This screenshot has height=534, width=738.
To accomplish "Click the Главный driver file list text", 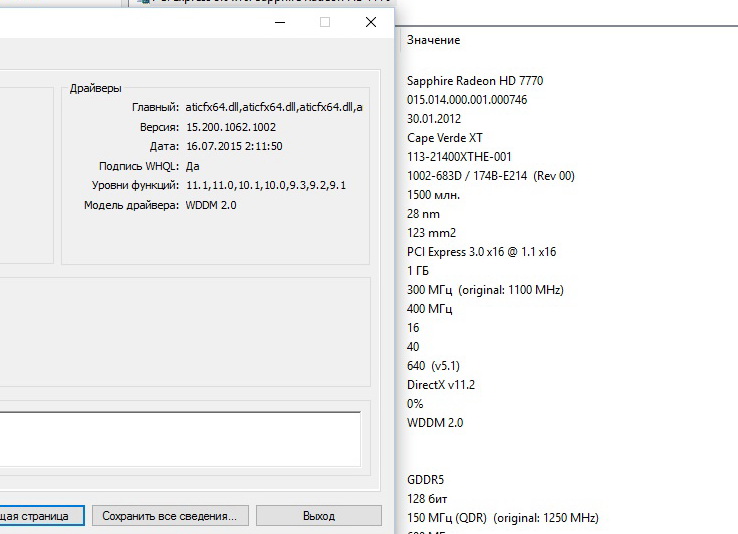I will [x=274, y=107].
